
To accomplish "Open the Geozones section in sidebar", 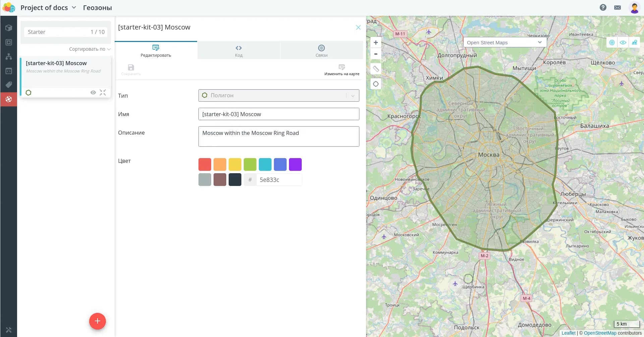I will [9, 99].
